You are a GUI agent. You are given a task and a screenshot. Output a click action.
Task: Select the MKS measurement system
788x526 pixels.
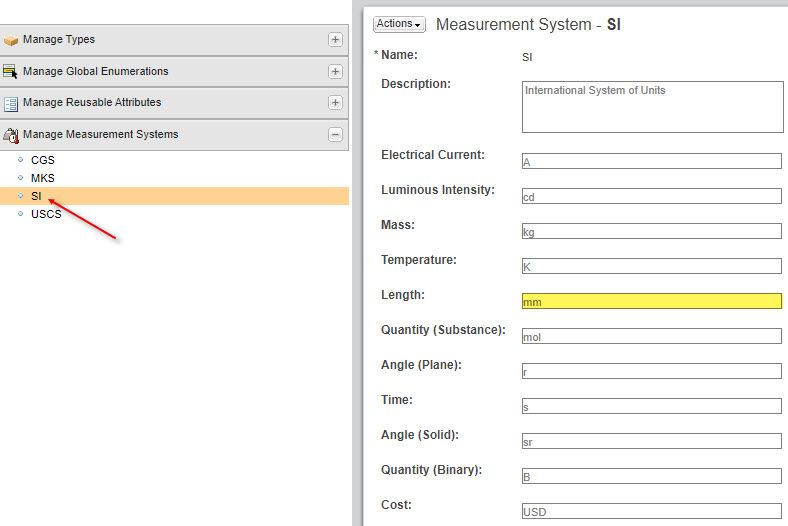pos(43,178)
